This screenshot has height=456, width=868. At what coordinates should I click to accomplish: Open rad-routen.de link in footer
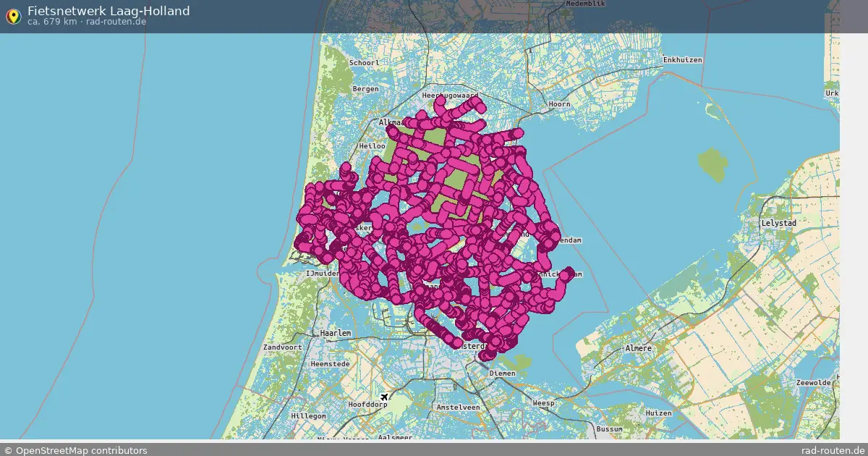click(833, 450)
